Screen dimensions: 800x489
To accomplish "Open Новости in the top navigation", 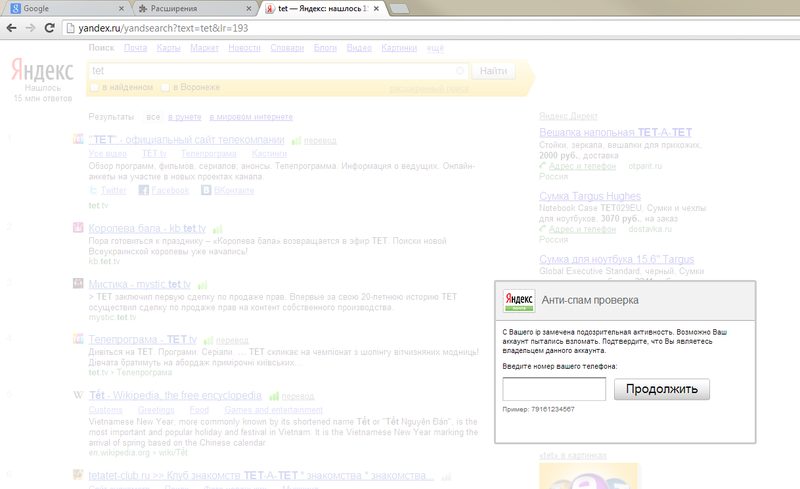I will 244,48.
